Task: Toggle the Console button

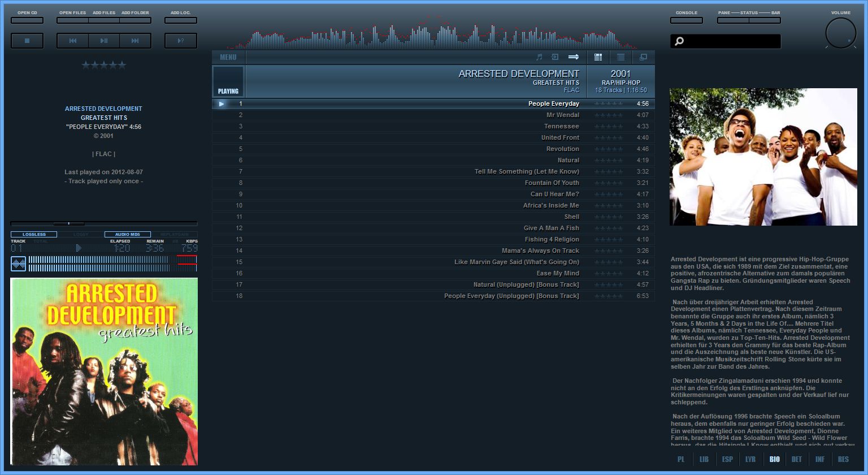Action: coord(687,20)
